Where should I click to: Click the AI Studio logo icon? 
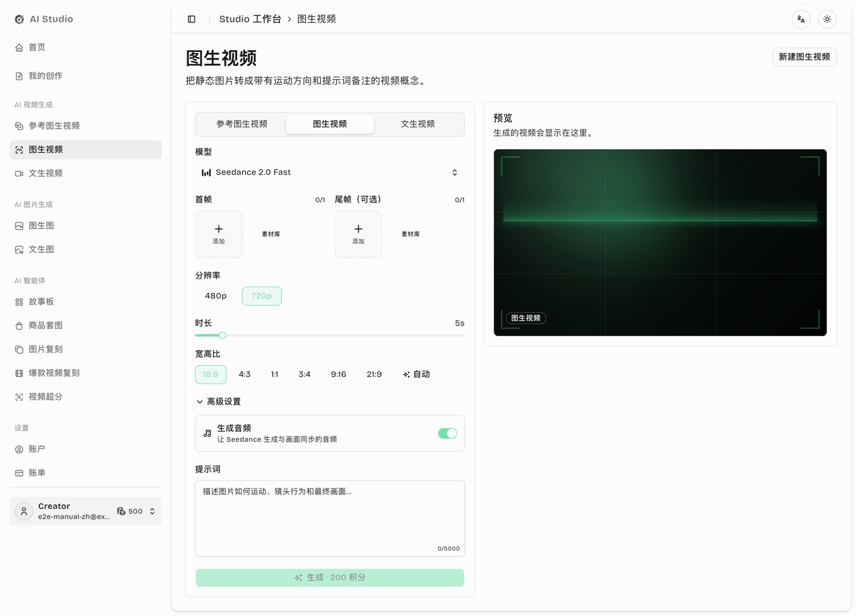pos(20,19)
